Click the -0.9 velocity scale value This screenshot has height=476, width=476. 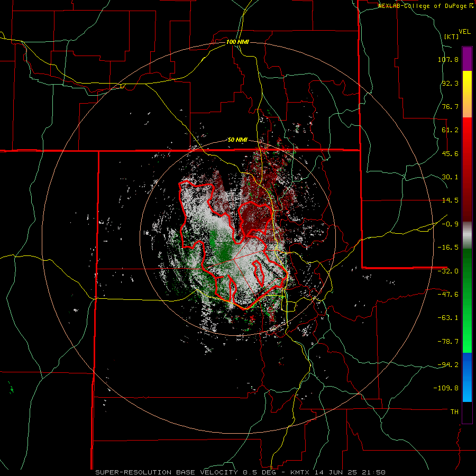pos(450,224)
